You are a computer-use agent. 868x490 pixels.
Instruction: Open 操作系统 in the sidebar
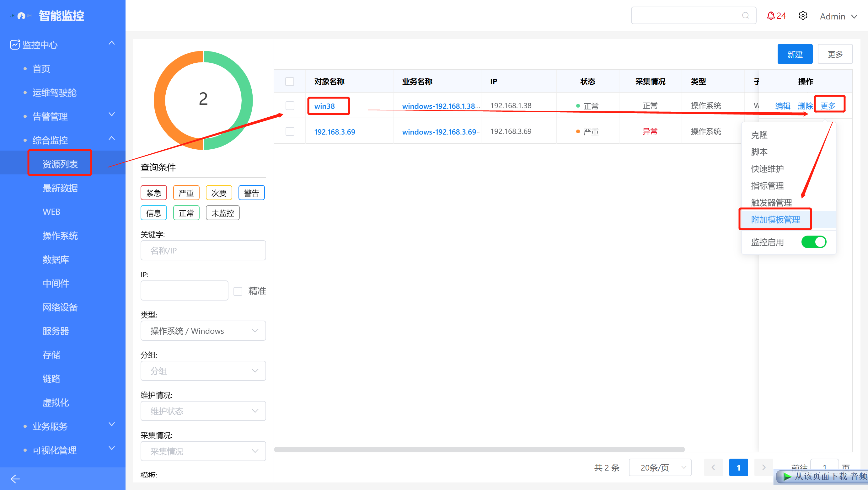pos(60,236)
